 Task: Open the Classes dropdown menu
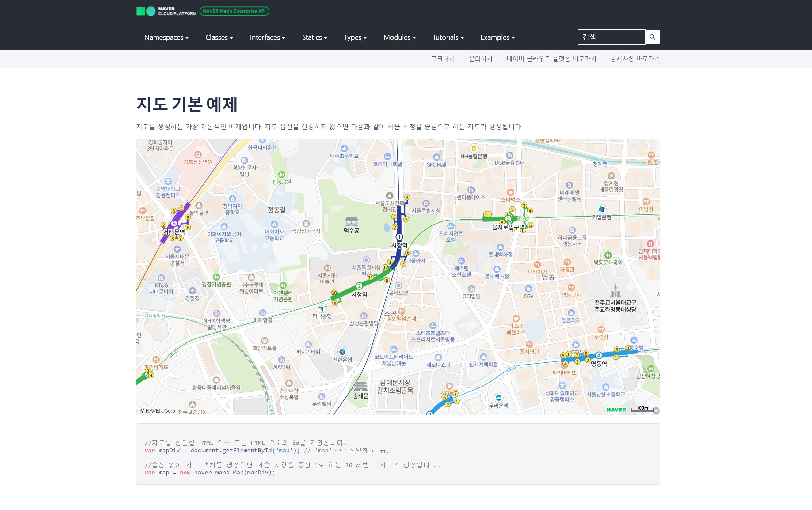pos(219,37)
